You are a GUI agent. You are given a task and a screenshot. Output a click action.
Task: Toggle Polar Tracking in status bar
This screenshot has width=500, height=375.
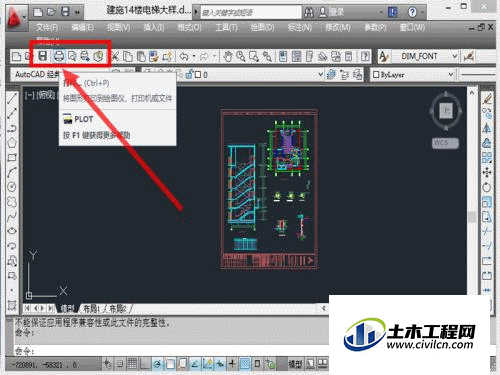click(157, 364)
